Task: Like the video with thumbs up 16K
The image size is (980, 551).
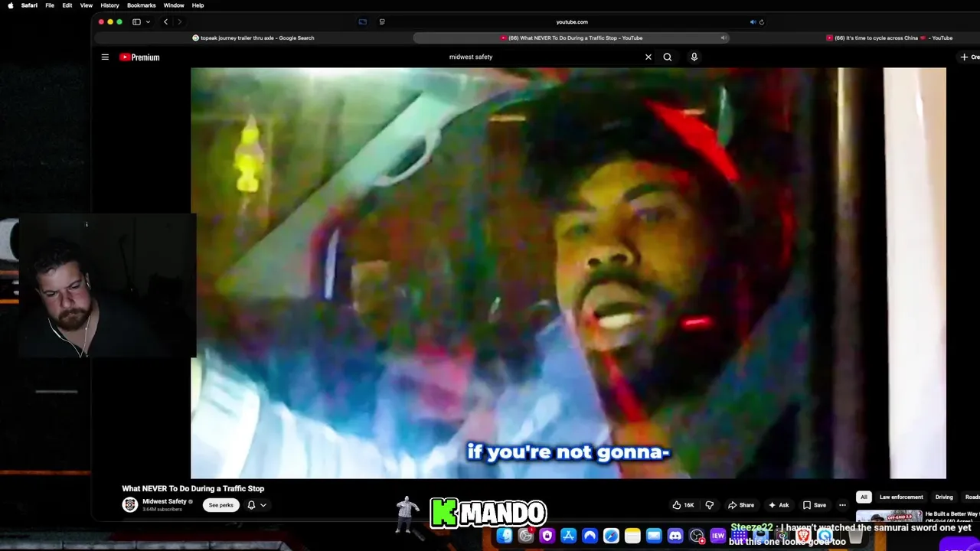Action: pos(683,505)
